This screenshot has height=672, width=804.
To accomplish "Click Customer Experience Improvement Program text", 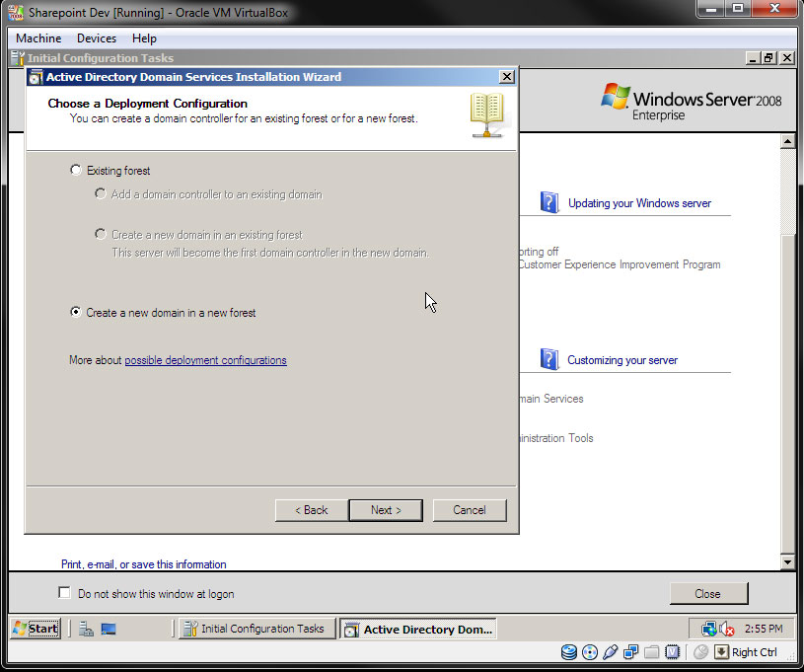I will point(619,264).
